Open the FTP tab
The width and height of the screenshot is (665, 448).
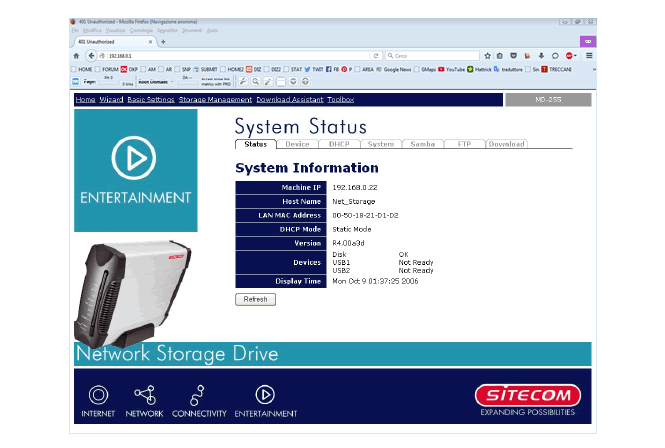(x=464, y=145)
